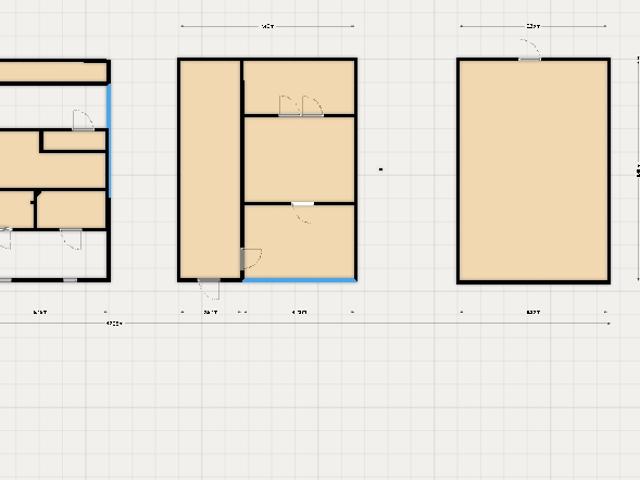Image resolution: width=640 pixels, height=480 pixels.
Task: Select the overall width dimension label at the bottom
Action: (114, 323)
